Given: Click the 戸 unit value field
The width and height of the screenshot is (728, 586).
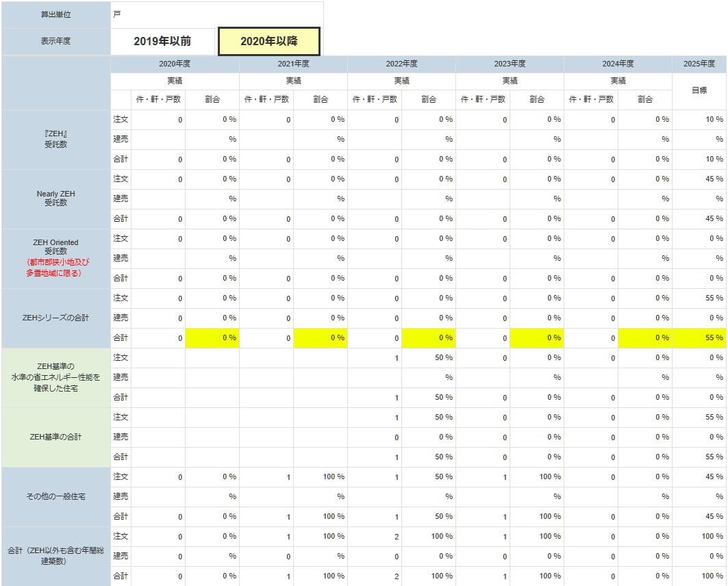Looking at the screenshot, I should click(216, 14).
